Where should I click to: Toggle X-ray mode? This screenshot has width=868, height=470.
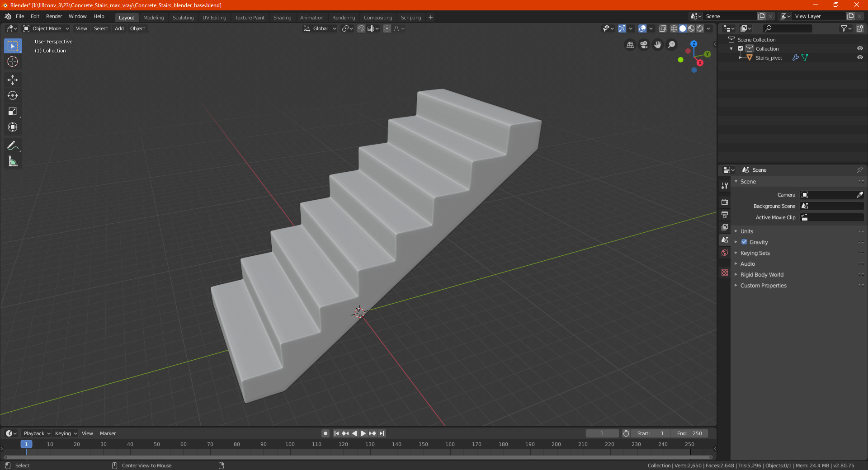(x=662, y=28)
